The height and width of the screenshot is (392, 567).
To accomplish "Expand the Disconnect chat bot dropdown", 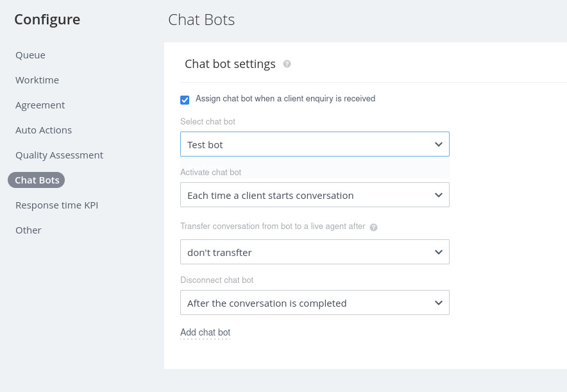I will pos(308,303).
